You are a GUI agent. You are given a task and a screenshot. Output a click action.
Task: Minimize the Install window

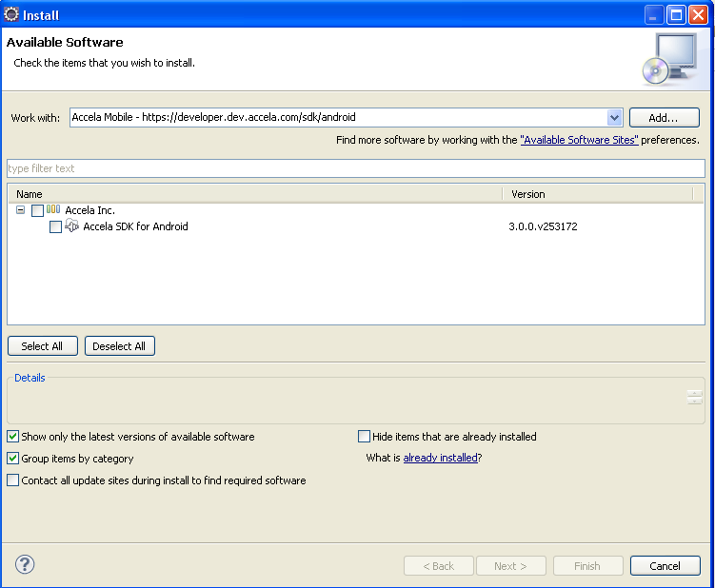[x=653, y=15]
